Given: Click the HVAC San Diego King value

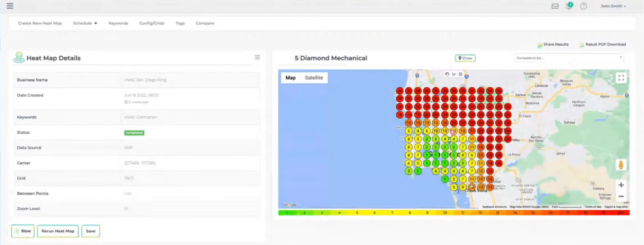Looking at the screenshot, I should coord(145,80).
